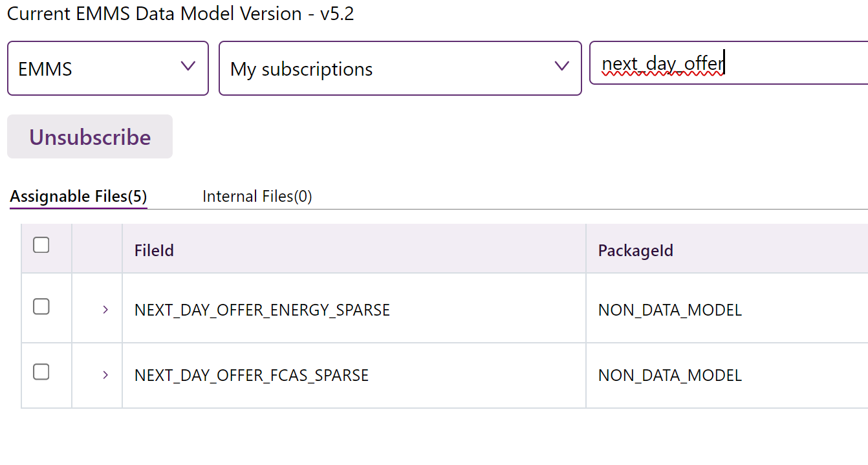Click the Current EMMS Data Model Version heading

pyautogui.click(x=180, y=14)
